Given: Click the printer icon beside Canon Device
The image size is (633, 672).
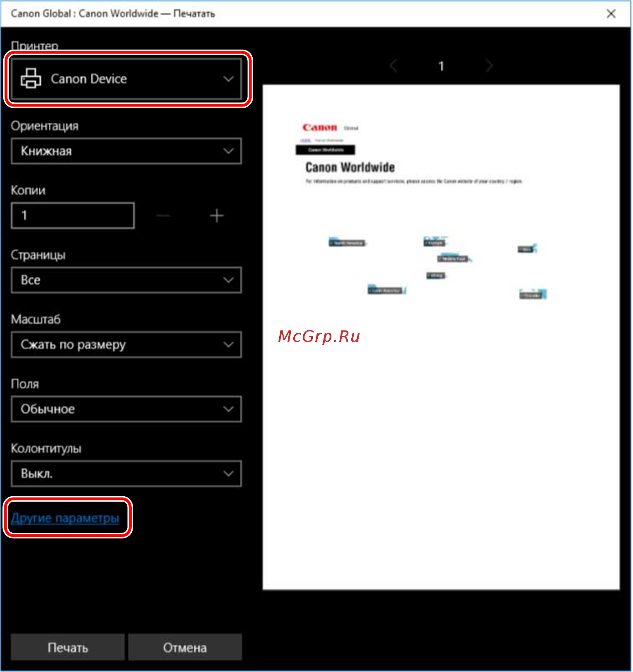Looking at the screenshot, I should pos(31,79).
